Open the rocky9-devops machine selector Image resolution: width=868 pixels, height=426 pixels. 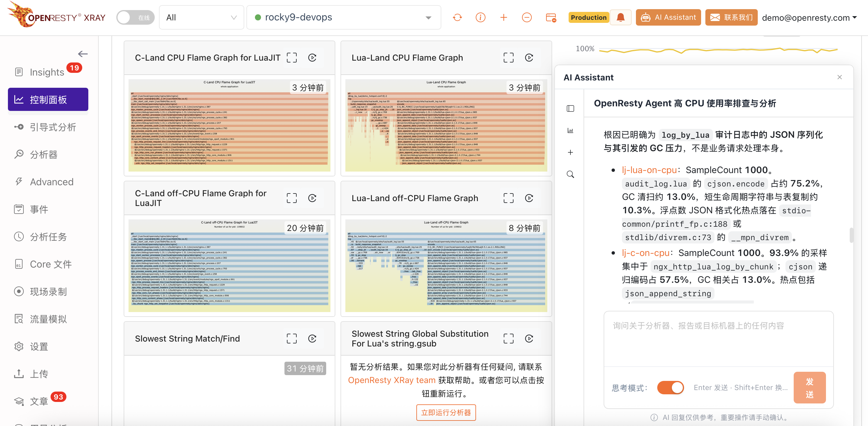pyautogui.click(x=343, y=18)
